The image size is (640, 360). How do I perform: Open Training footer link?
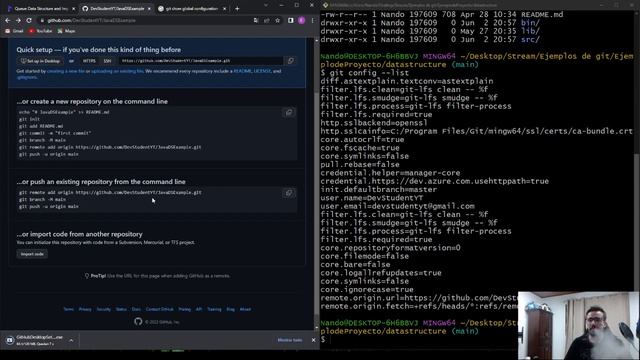[x=214, y=309]
